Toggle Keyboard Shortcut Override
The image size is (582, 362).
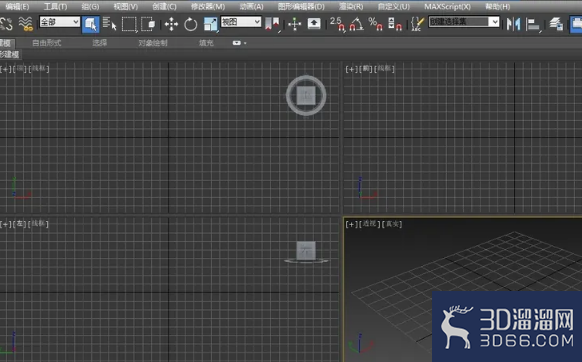[314, 25]
